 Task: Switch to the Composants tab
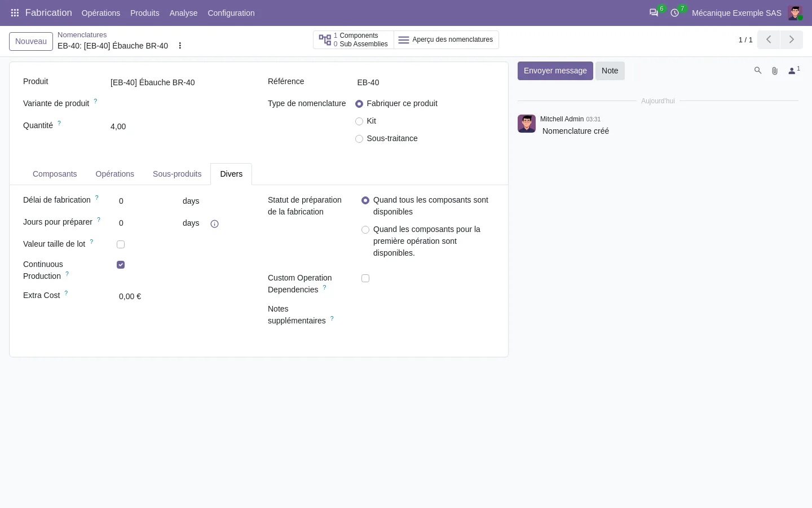pos(55,174)
